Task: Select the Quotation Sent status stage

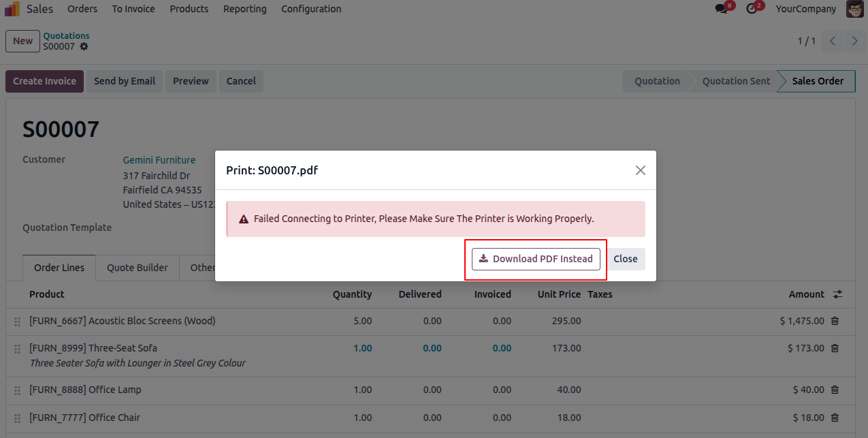Action: pos(736,81)
